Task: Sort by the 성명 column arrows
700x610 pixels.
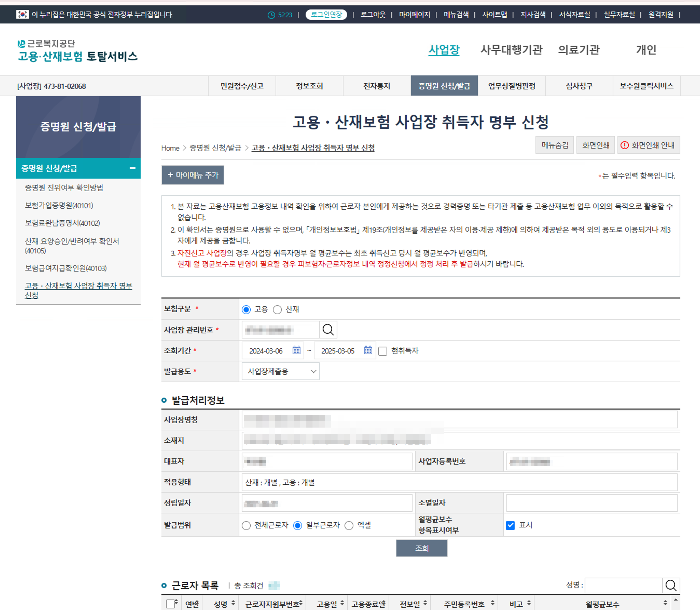Action: coord(233,603)
